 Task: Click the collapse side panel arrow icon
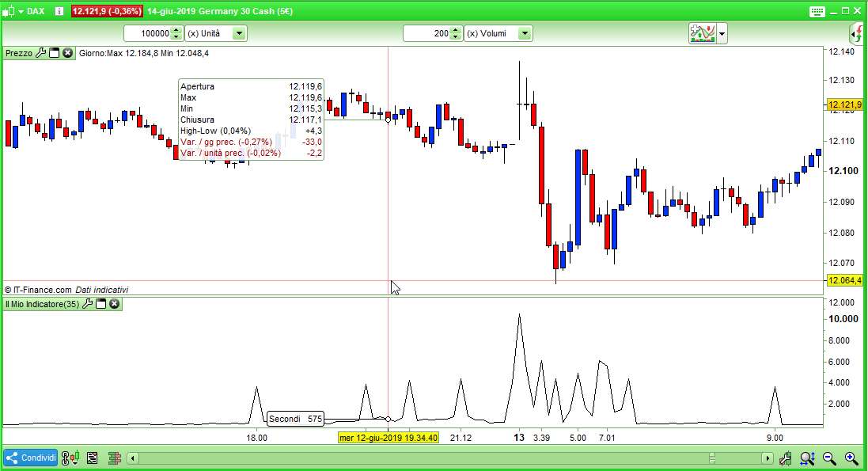[856, 34]
